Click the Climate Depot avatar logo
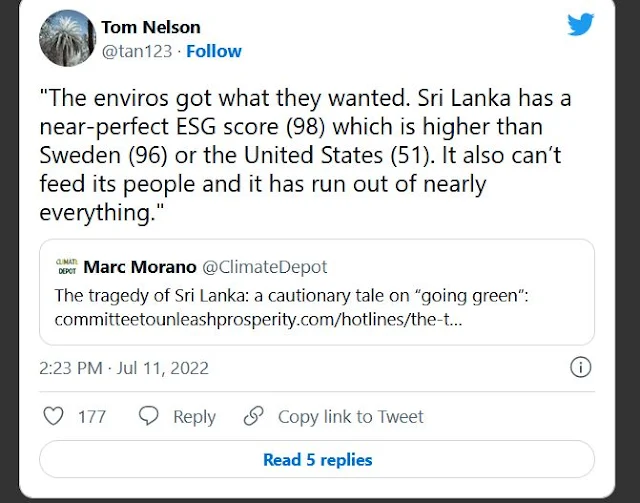Viewport: 640px width, 503px height. point(67,268)
